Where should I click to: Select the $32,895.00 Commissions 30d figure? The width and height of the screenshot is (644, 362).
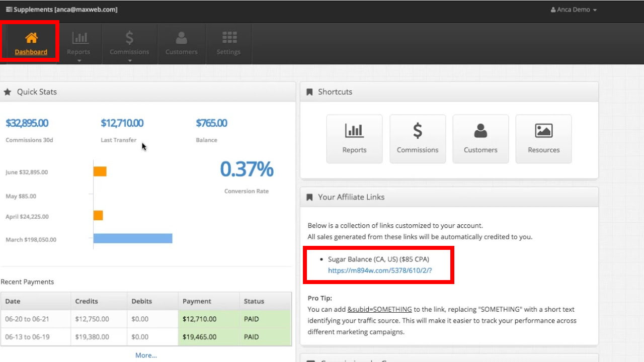click(27, 123)
